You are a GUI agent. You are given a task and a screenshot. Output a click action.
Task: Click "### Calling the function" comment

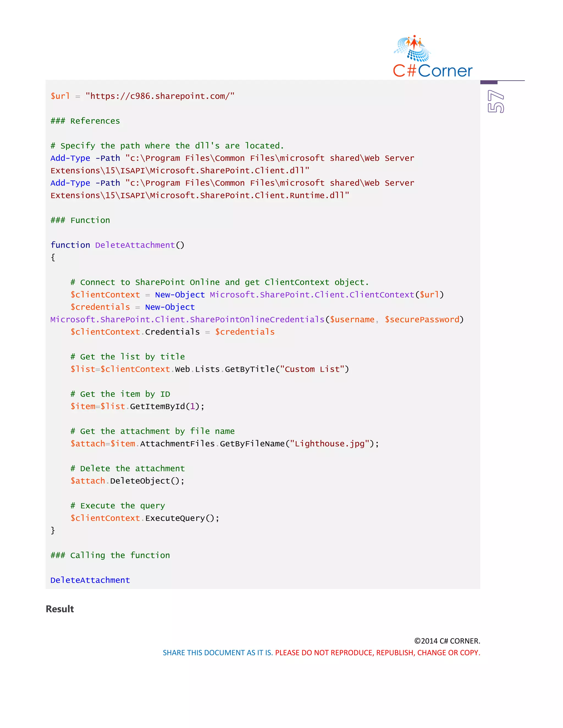coord(110,555)
